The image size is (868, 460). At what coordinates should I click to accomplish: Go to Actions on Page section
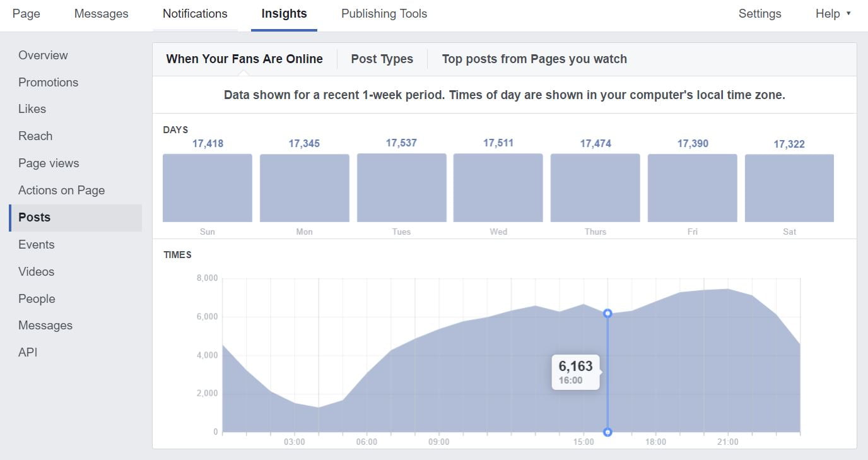tap(61, 191)
